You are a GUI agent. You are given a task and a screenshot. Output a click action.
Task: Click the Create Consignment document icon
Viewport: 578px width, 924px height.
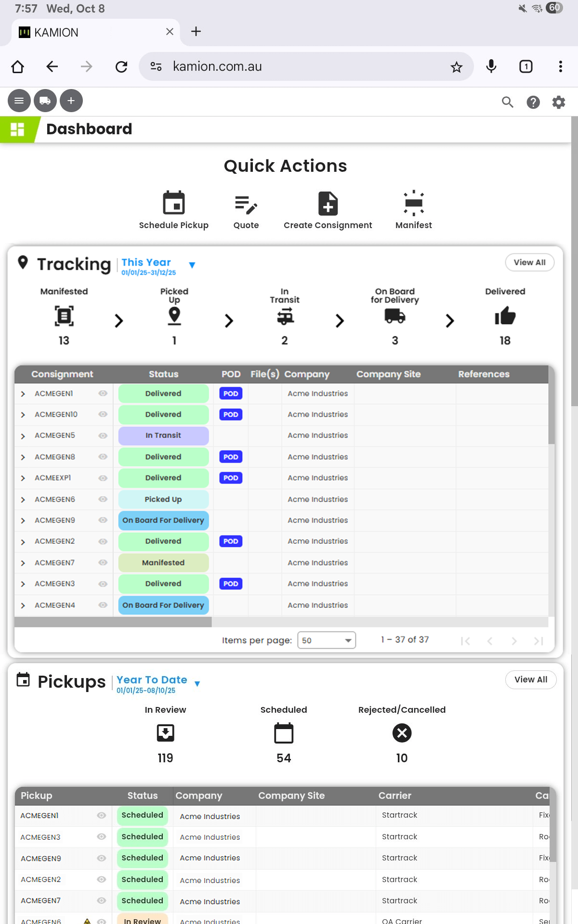pos(328,203)
